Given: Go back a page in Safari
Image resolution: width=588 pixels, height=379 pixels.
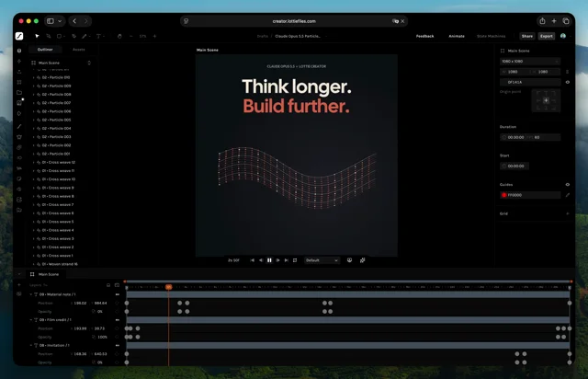Looking at the screenshot, I should [x=74, y=21].
